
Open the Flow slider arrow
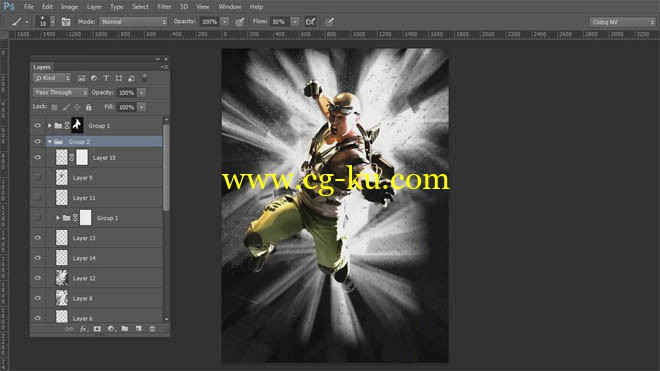[x=295, y=22]
